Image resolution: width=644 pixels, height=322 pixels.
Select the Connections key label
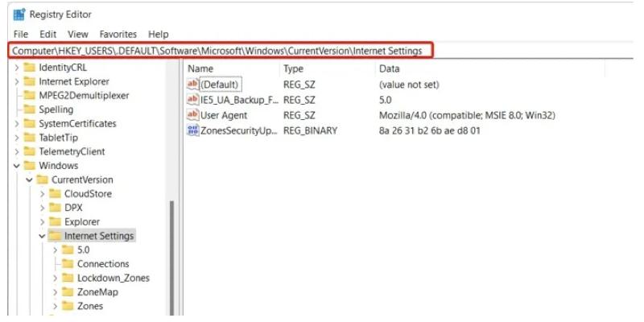coord(103,264)
